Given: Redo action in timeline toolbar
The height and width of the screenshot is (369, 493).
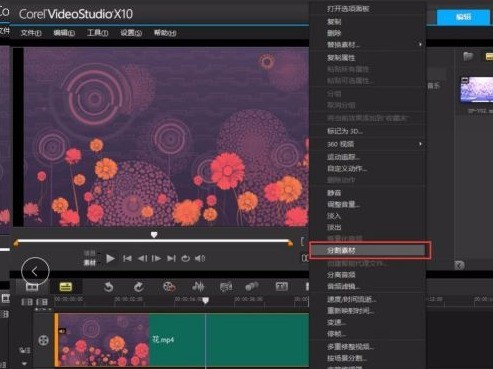Looking at the screenshot, I should click(x=138, y=287).
